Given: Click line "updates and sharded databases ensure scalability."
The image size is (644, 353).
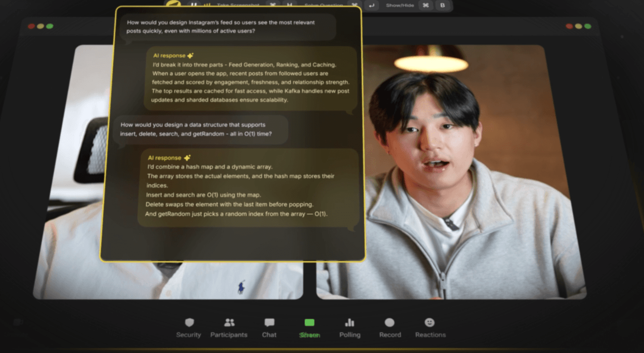Looking at the screenshot, I should click(x=219, y=100).
